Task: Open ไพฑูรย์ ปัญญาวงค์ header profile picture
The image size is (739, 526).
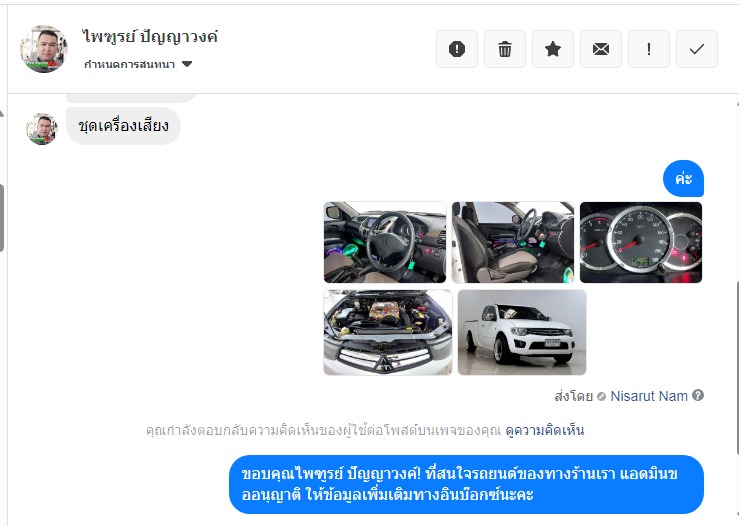Action: tap(44, 49)
